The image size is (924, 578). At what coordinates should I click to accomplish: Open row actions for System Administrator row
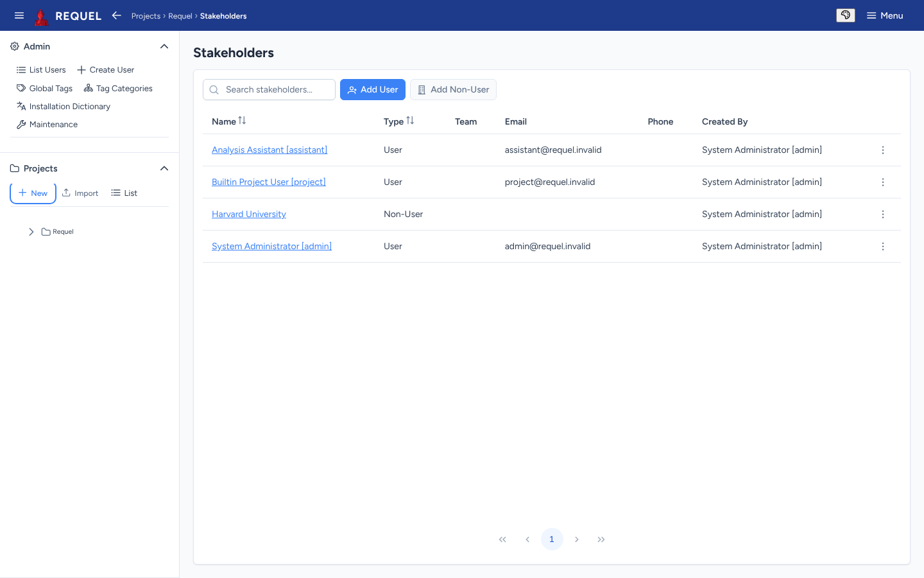pyautogui.click(x=883, y=247)
